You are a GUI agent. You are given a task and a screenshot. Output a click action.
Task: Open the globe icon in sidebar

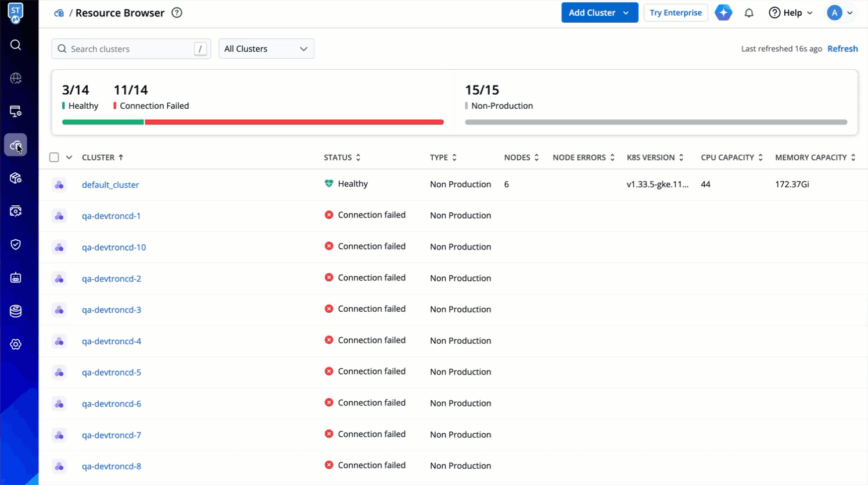(16, 78)
